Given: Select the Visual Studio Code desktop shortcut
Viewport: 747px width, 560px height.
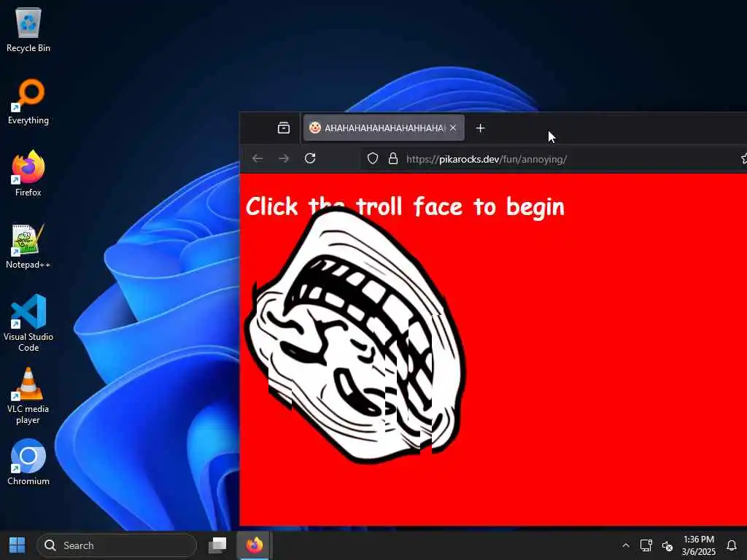Looking at the screenshot, I should 28,323.
